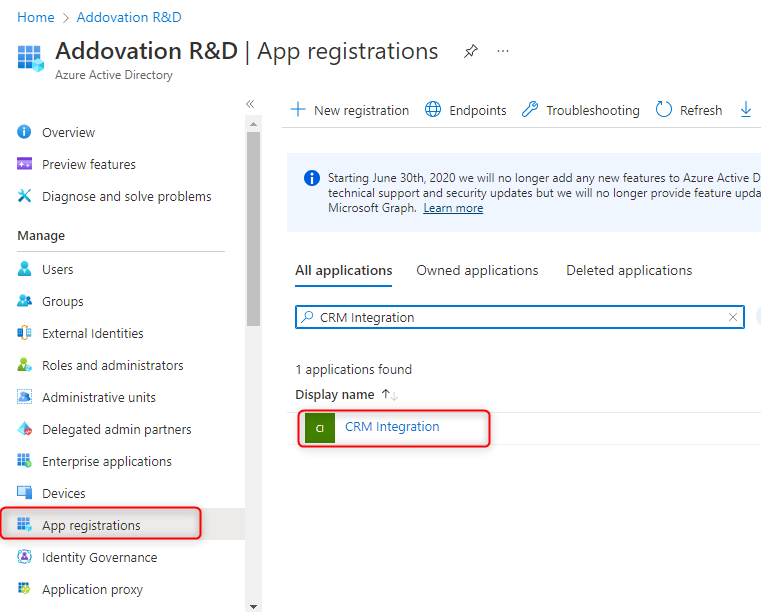
Task: Click the Application proxy icon
Action: pyautogui.click(x=24, y=589)
